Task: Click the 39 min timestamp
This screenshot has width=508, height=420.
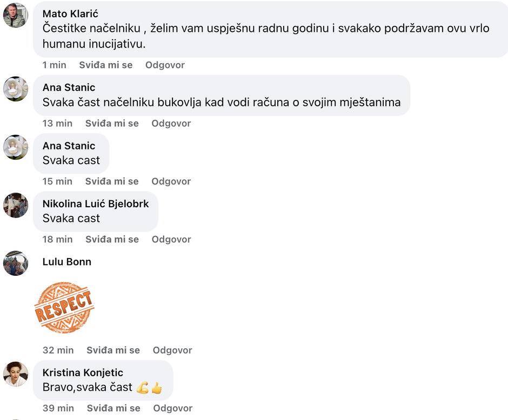Action: coord(58,408)
